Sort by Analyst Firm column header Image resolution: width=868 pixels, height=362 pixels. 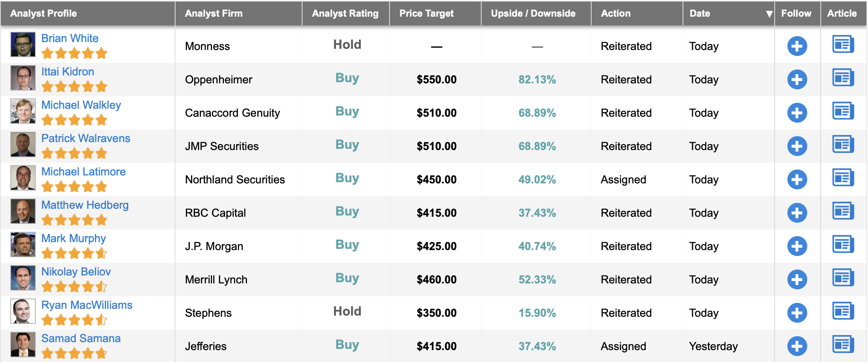coord(214,13)
